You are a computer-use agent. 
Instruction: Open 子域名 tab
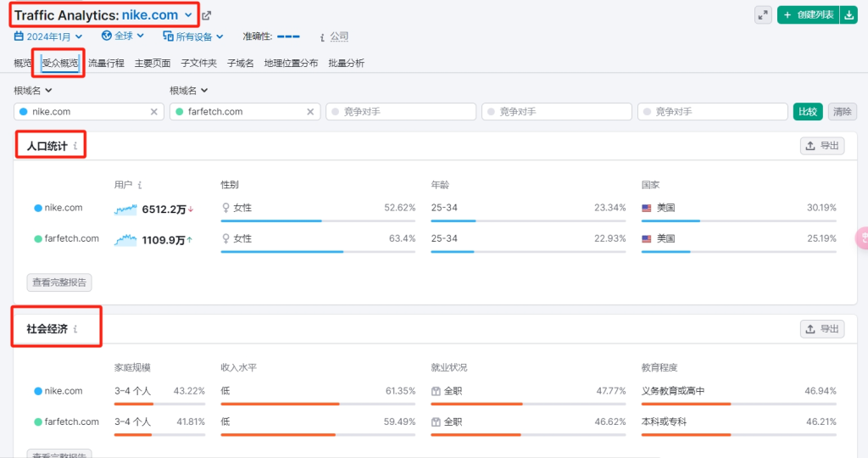click(240, 63)
